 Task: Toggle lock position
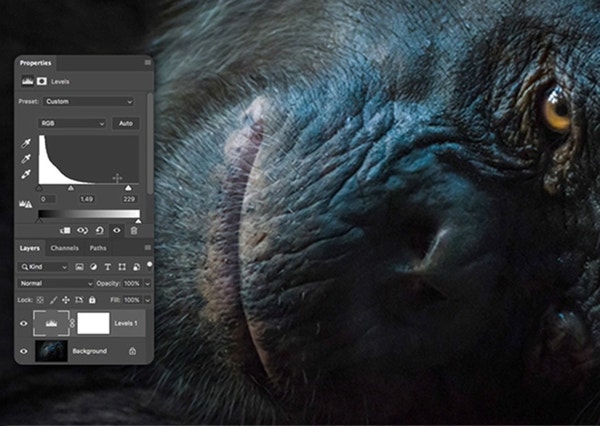click(x=66, y=300)
